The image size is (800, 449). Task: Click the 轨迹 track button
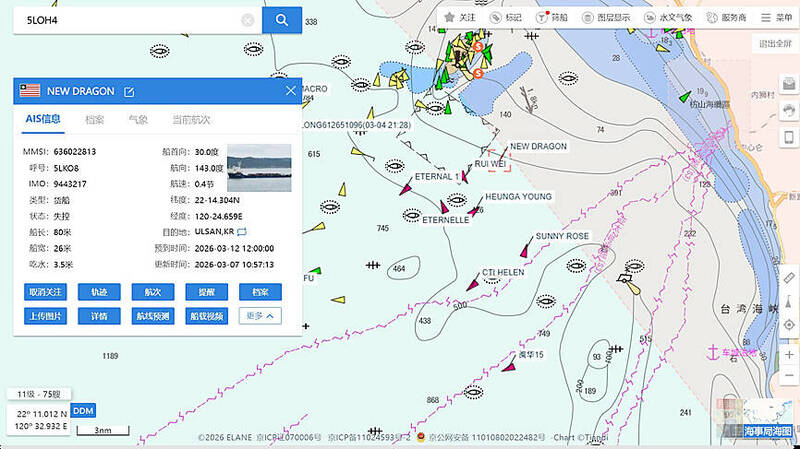tap(99, 292)
